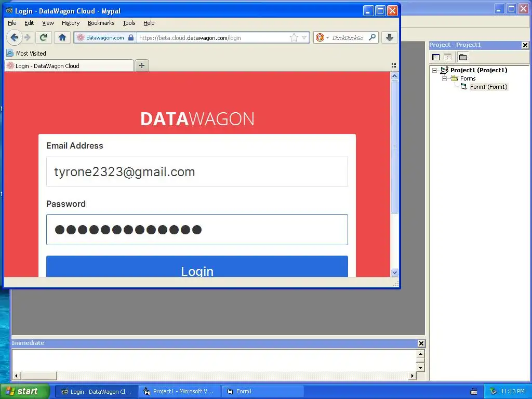Screen dimensions: 532x399
Task: Click the View Code icon in Project panel
Action: (436, 57)
